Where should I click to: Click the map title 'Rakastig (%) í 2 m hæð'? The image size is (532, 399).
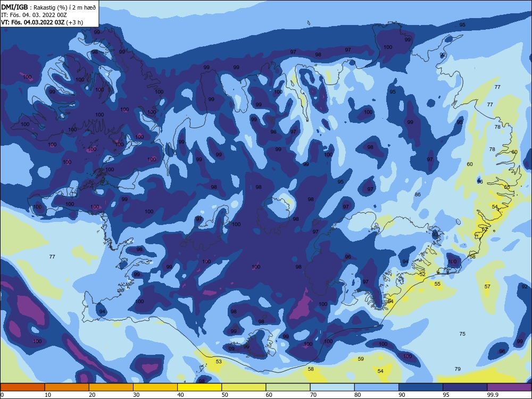pyautogui.click(x=64, y=7)
